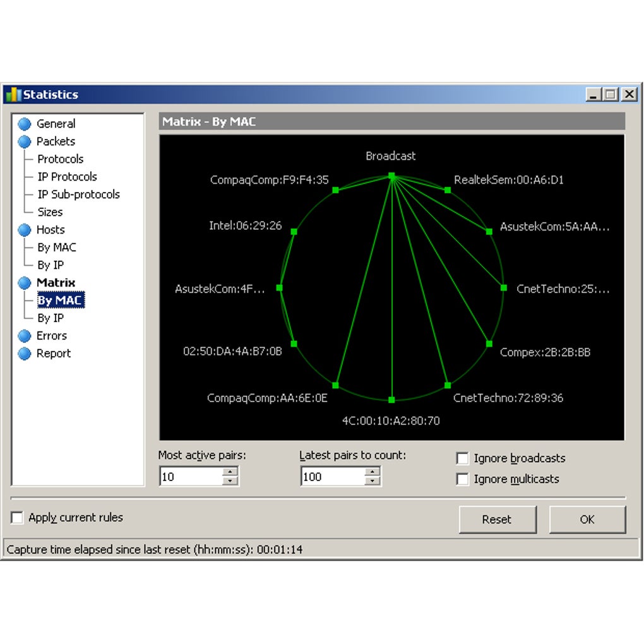This screenshot has width=644, height=644.
Task: Enable Ignore broadcasts checkbox
Action: pos(462,458)
